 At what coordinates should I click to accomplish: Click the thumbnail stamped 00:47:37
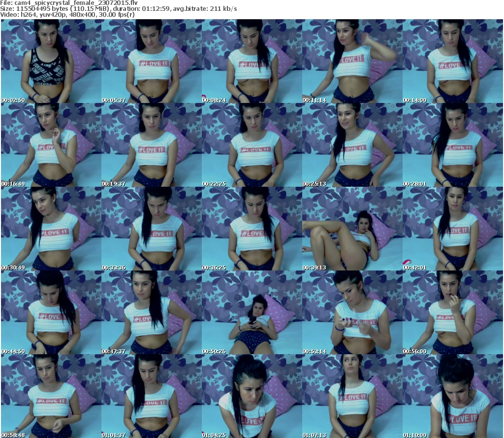tap(151, 312)
